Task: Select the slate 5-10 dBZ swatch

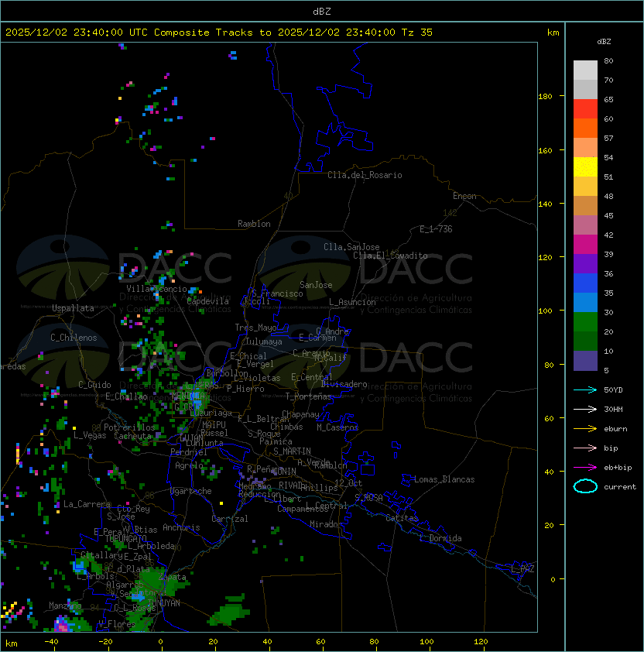Action: (585, 361)
